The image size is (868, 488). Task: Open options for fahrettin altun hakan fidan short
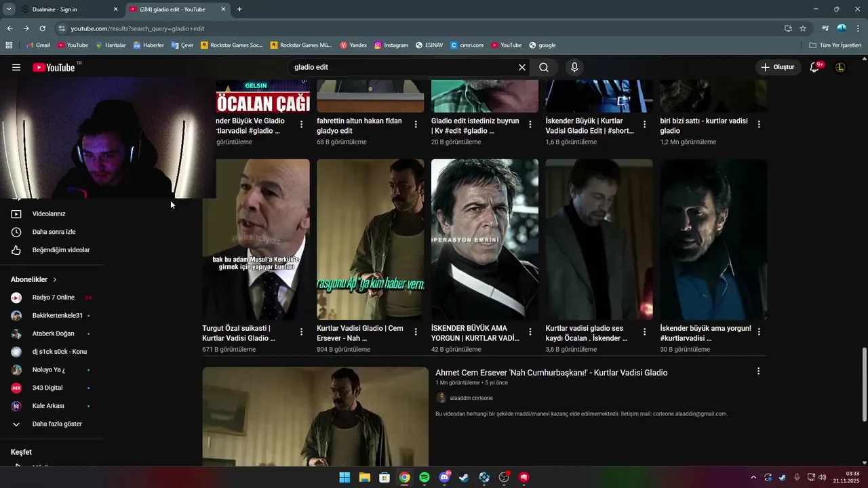416,125
